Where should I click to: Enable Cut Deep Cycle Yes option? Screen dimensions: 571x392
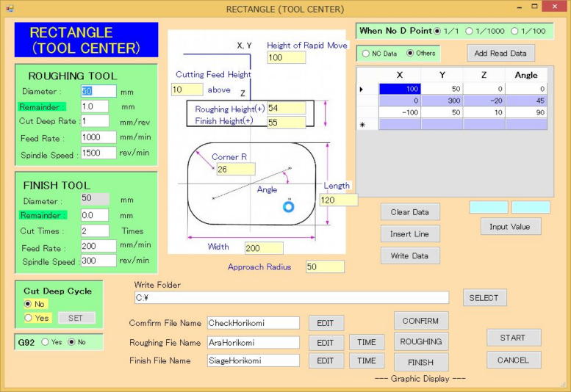tap(29, 318)
